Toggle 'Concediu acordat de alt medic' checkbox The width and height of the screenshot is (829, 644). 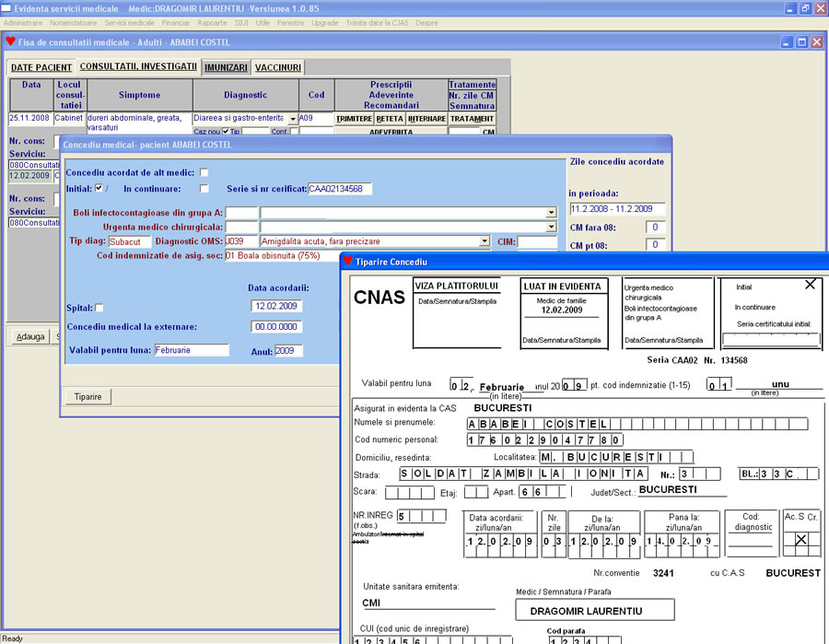(204, 172)
